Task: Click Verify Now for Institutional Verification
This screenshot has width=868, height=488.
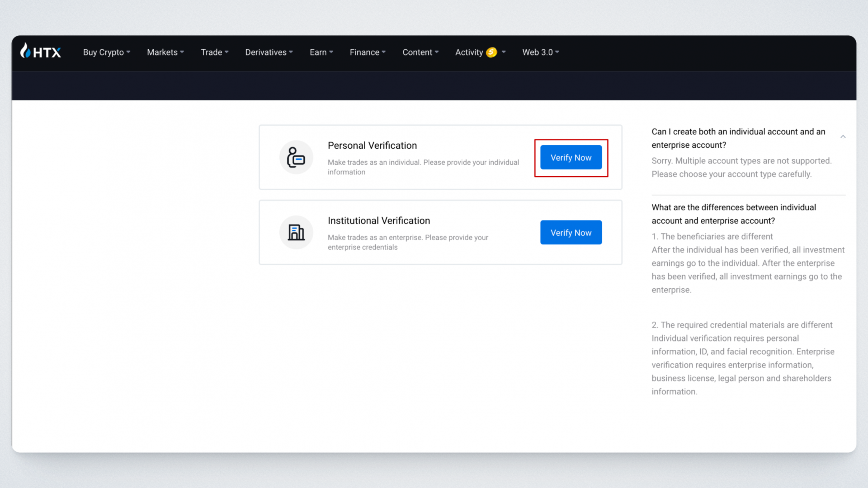Action: (571, 232)
